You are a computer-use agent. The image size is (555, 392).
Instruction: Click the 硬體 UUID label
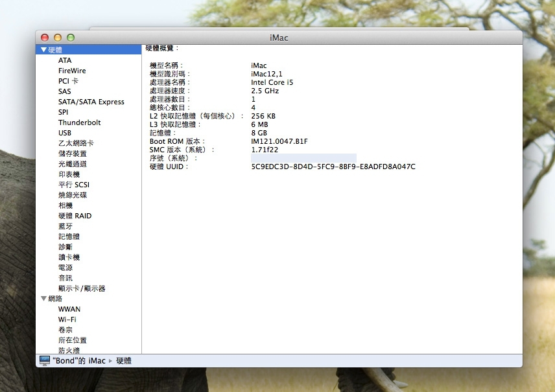[x=169, y=167]
